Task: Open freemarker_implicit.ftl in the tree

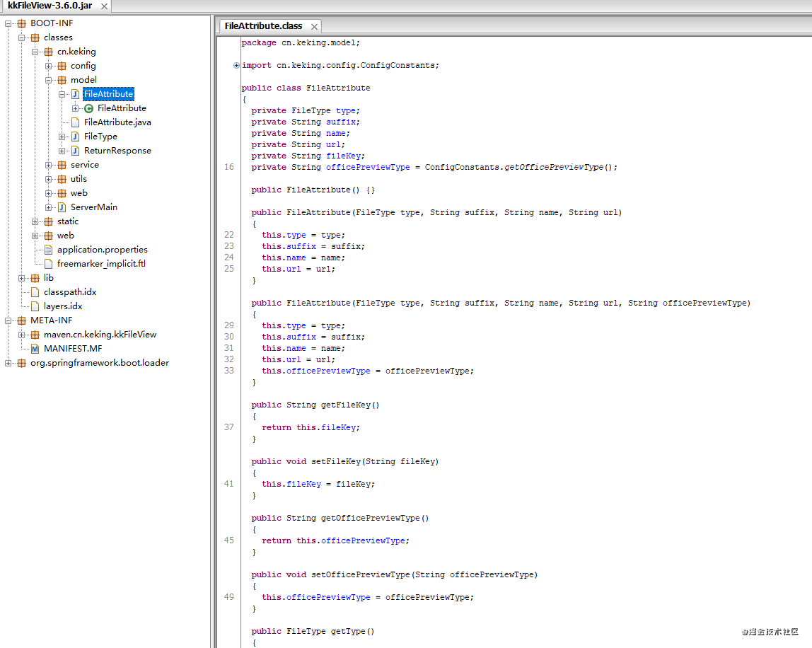Action: pyautogui.click(x=101, y=264)
